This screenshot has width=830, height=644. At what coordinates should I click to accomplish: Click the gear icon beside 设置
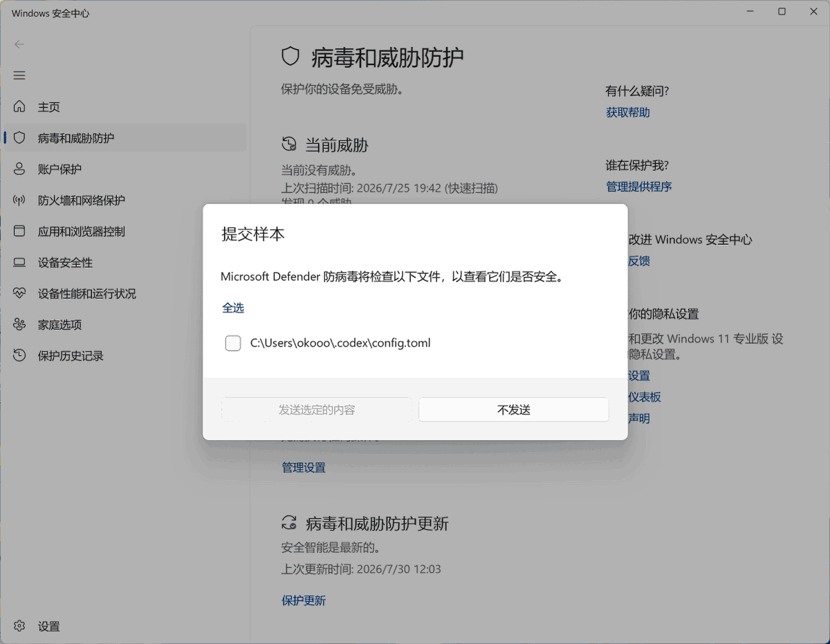[x=19, y=626]
